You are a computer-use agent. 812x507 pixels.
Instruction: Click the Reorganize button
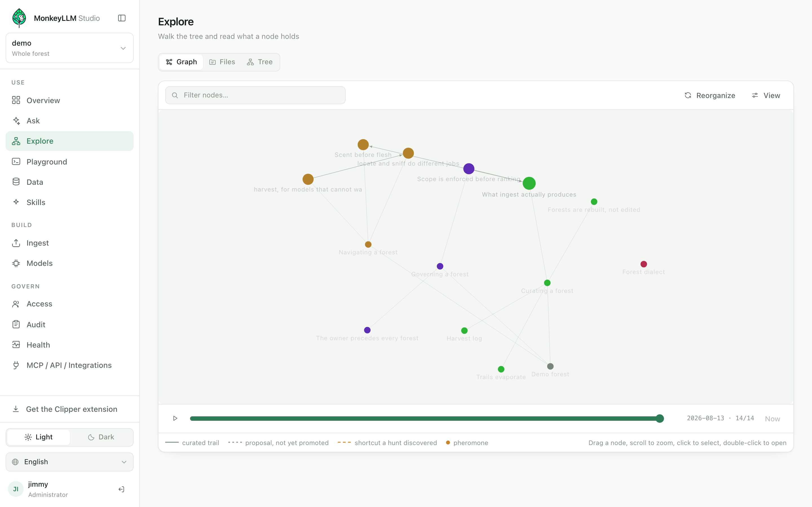click(710, 95)
